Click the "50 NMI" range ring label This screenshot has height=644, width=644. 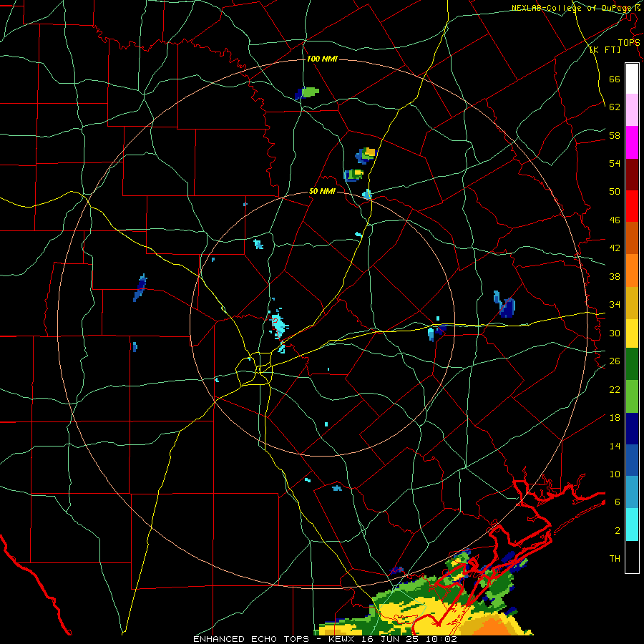click(x=322, y=191)
